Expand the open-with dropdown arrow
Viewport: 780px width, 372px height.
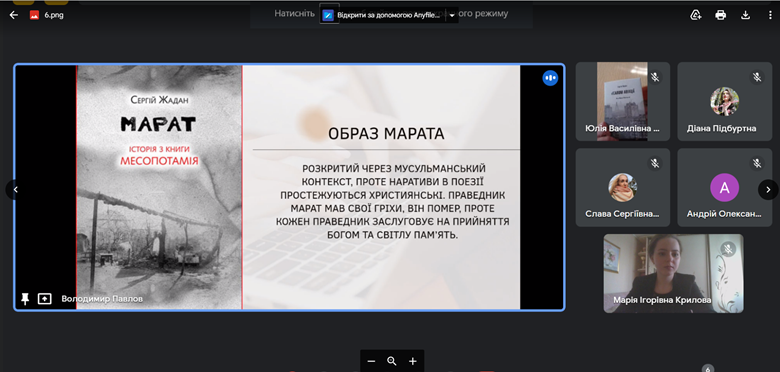tap(452, 15)
